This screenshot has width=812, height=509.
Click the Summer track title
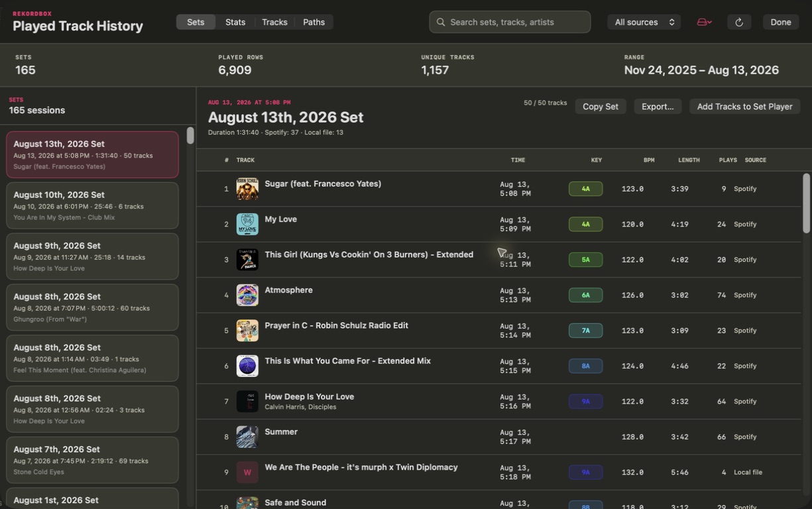(x=281, y=432)
